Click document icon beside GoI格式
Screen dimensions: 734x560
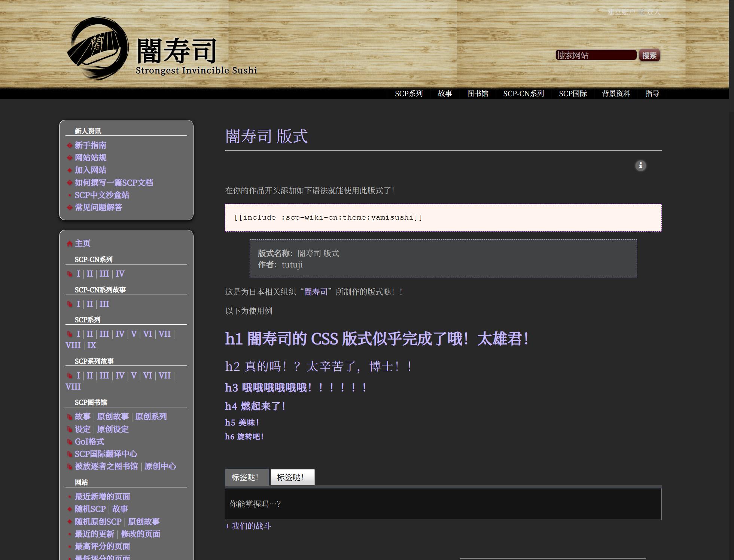tap(70, 442)
